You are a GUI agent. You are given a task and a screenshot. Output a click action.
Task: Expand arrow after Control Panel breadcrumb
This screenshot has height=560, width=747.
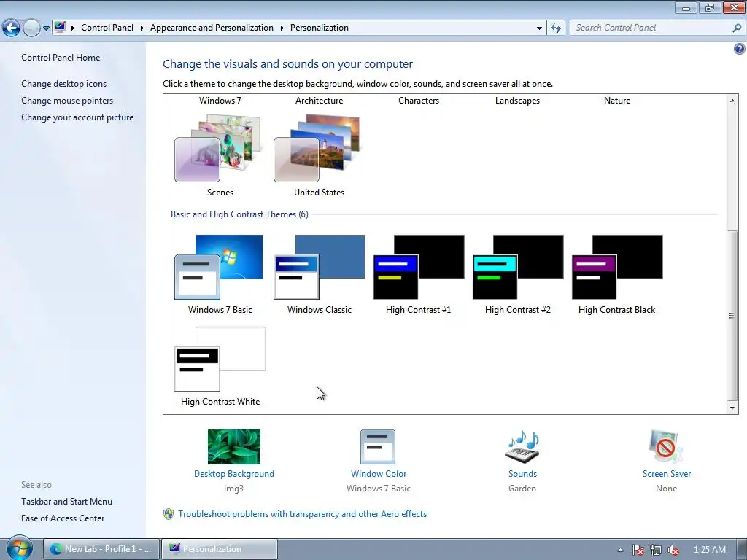(x=142, y=28)
